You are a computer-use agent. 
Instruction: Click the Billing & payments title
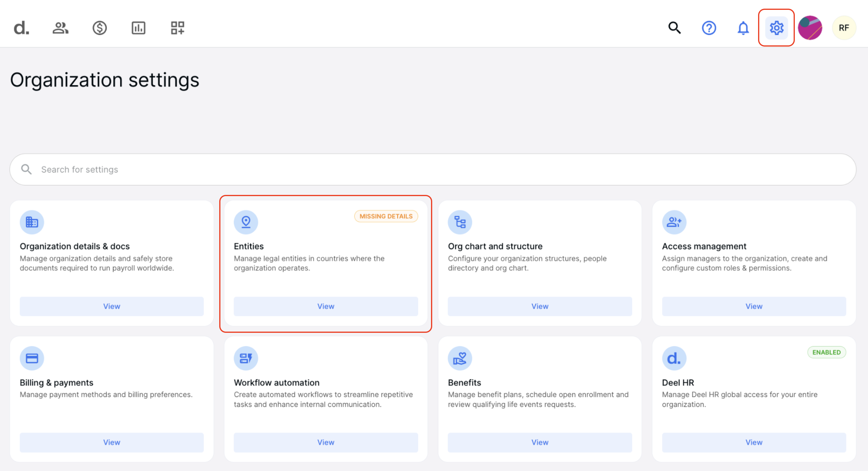(x=56, y=382)
